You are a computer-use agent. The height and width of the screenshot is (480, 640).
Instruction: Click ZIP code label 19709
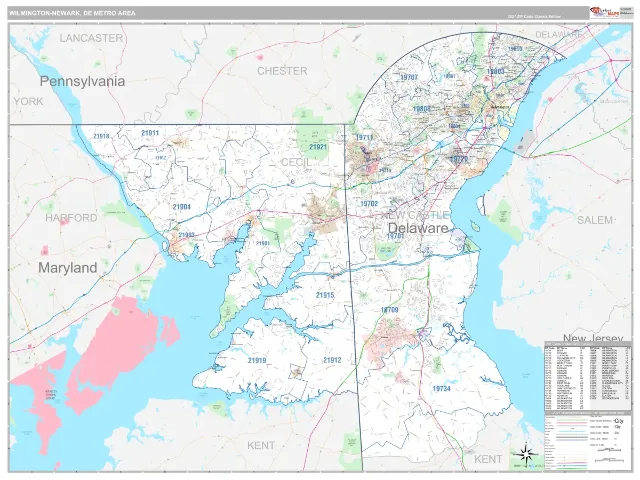pos(389,310)
